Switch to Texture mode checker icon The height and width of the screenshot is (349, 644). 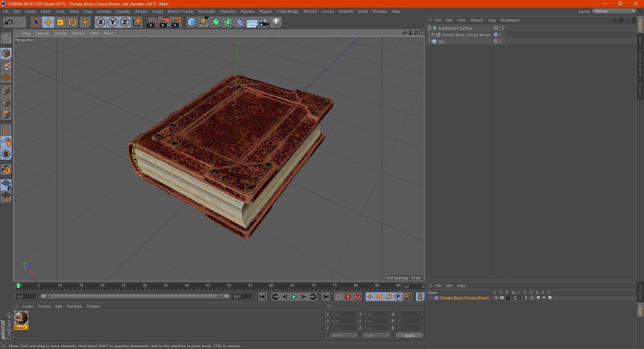(x=6, y=66)
